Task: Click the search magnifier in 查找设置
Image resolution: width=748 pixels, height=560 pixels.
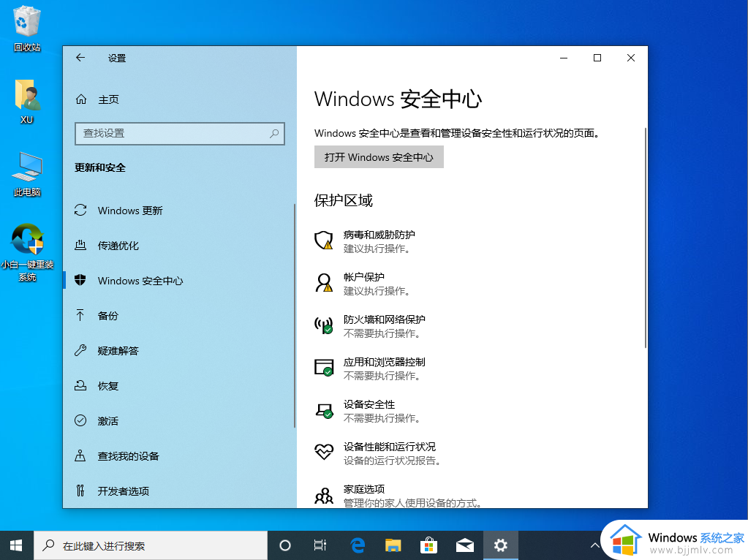Action: 274,134
